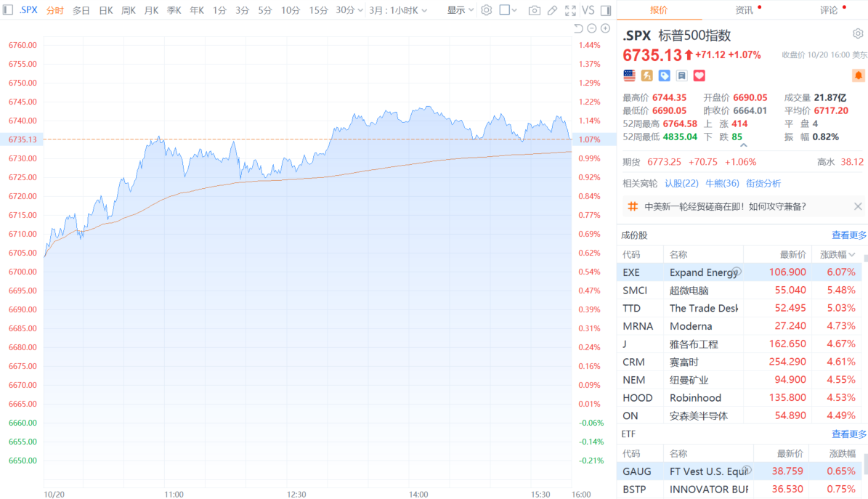Take a chart screenshot with camera icon
Screen dimensions: 868x499
tap(535, 10)
